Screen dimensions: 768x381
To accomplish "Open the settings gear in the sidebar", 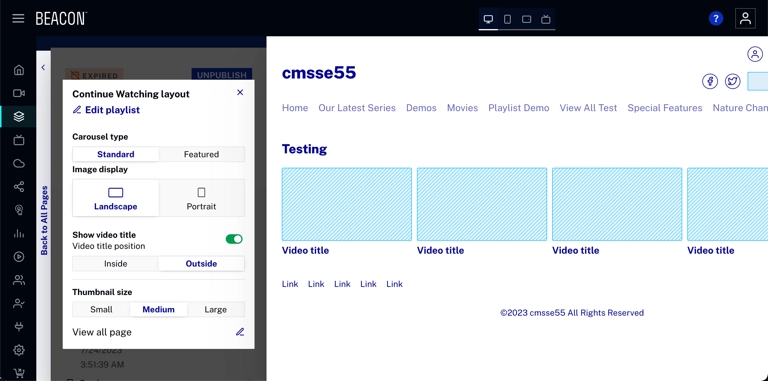I will [19, 350].
